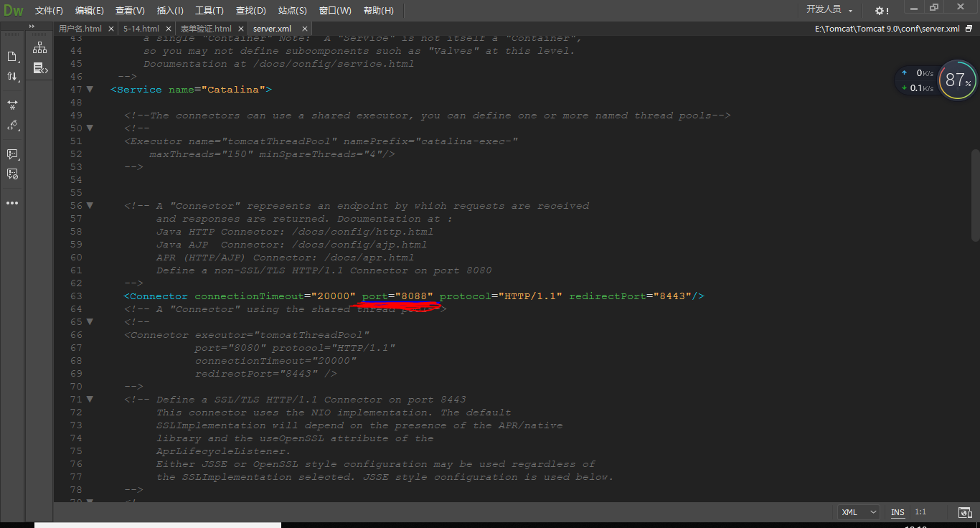Open the 站点(S) menu
980x528 pixels.
(x=293, y=11)
